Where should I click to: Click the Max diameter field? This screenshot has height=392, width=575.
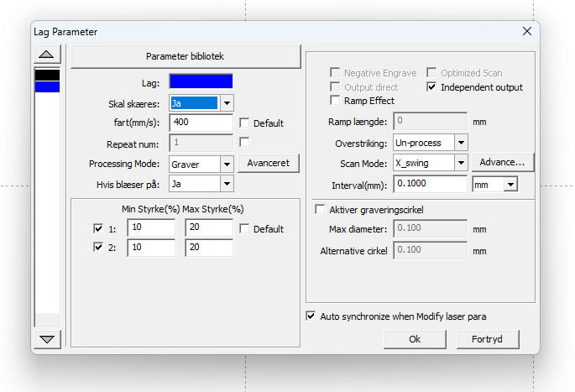[430, 229]
